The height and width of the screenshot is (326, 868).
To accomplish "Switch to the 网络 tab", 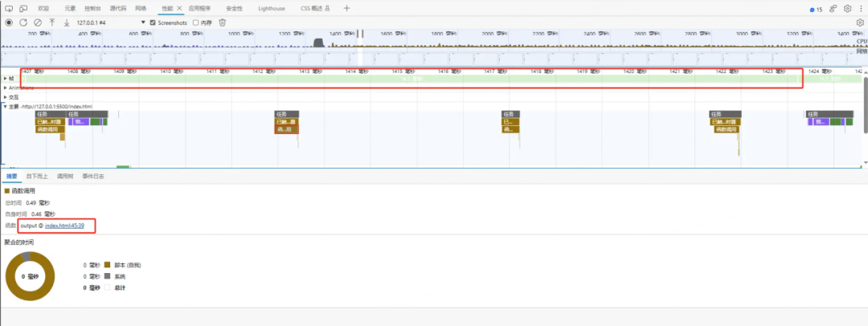I will tap(141, 9).
